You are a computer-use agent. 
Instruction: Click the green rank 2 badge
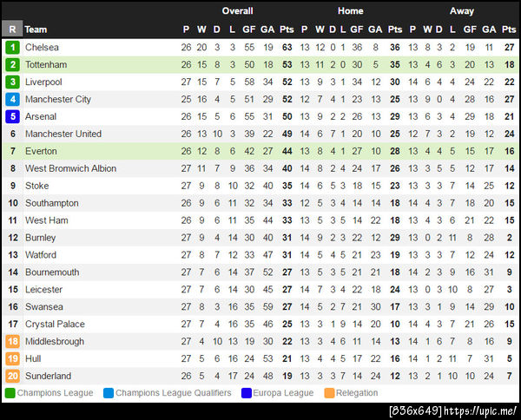pos(12,65)
